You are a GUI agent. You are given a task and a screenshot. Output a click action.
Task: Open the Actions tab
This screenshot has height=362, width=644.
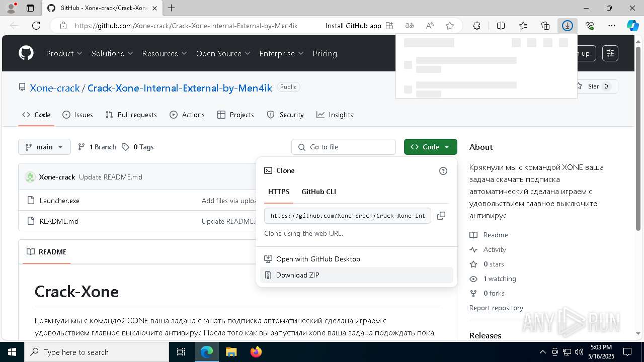click(x=187, y=115)
